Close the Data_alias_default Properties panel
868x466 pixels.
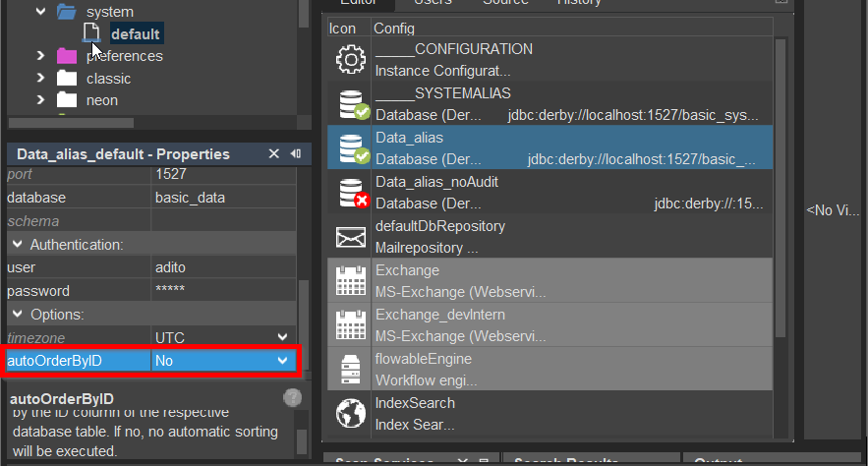275,154
